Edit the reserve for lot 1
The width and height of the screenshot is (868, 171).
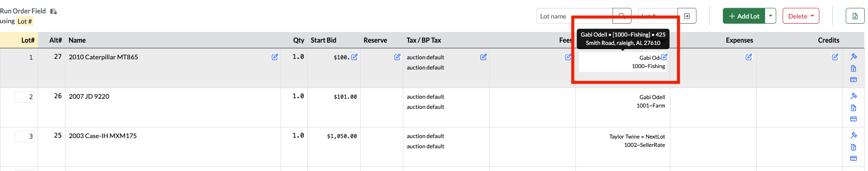[x=397, y=57]
